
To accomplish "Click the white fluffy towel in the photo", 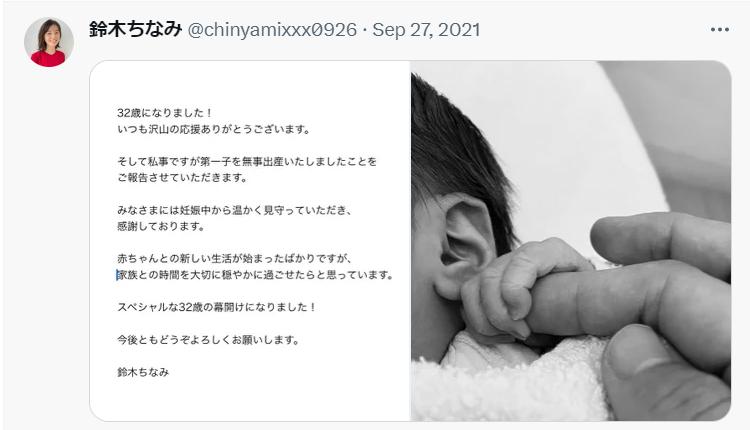I will point(507,385).
